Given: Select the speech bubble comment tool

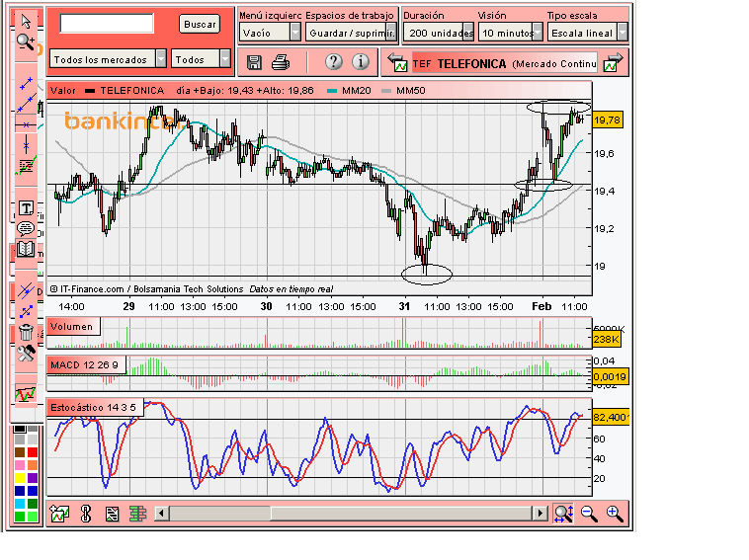Looking at the screenshot, I should pyautogui.click(x=26, y=228).
